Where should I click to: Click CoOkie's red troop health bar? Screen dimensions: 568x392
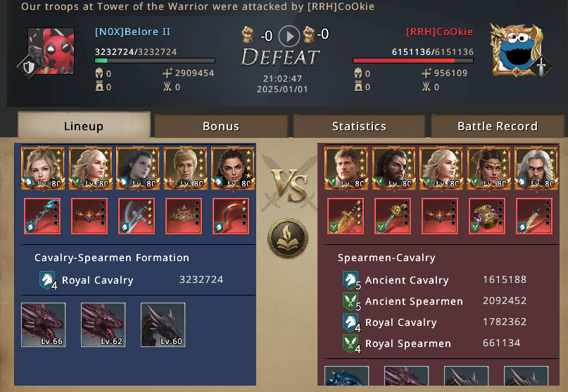(413, 61)
